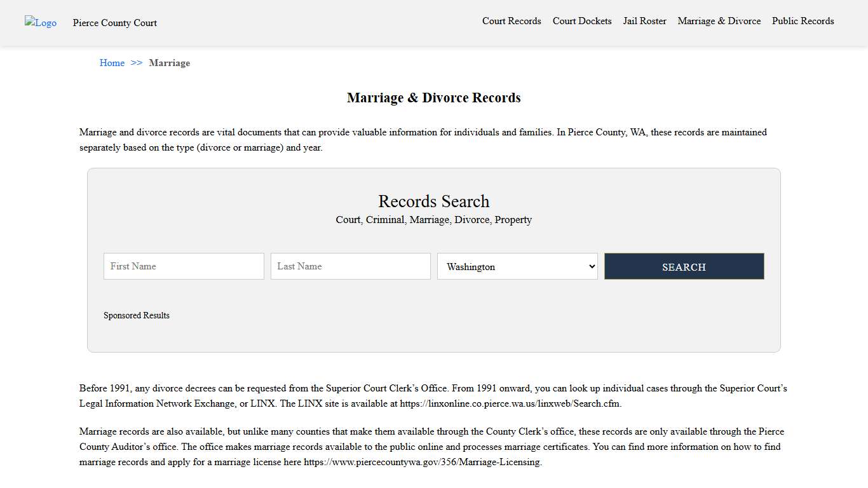Navigate to Jail Roster section
The image size is (868, 488).
[x=644, y=21]
